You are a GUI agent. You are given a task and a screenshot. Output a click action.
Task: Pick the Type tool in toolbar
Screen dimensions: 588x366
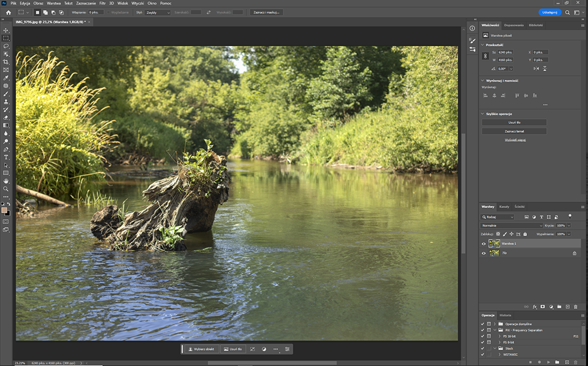[x=6, y=157]
